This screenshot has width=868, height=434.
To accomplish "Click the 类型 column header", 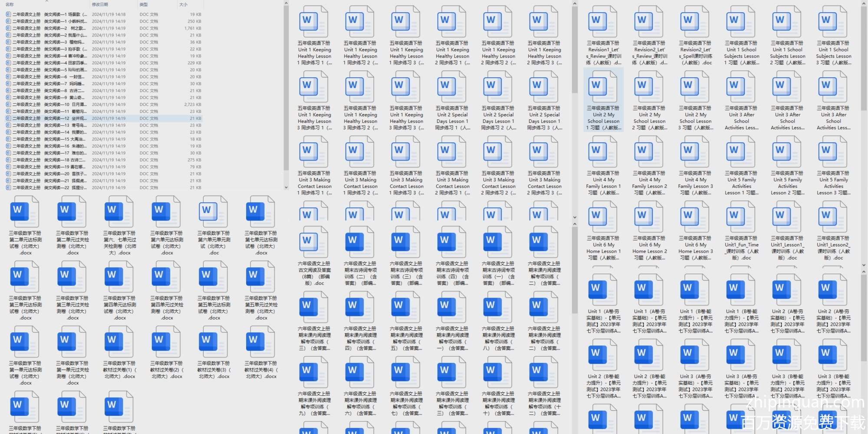I will pyautogui.click(x=144, y=5).
